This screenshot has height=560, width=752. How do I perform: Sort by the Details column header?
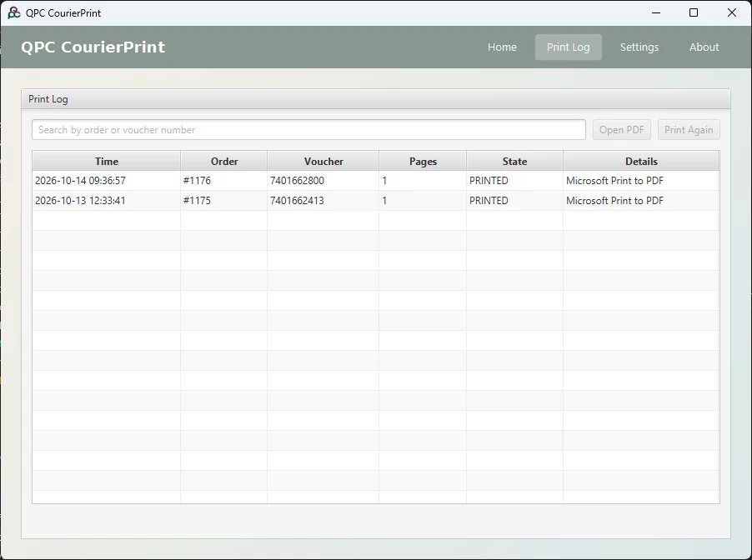[641, 161]
